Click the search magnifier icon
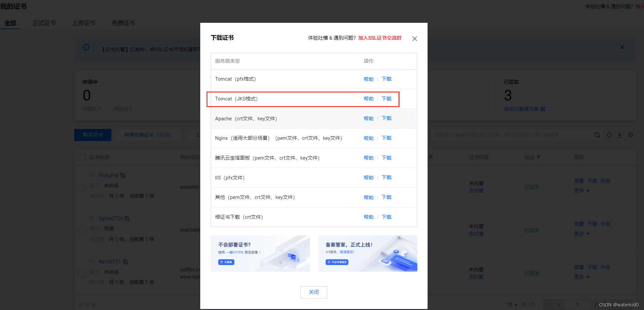 click(x=597, y=135)
